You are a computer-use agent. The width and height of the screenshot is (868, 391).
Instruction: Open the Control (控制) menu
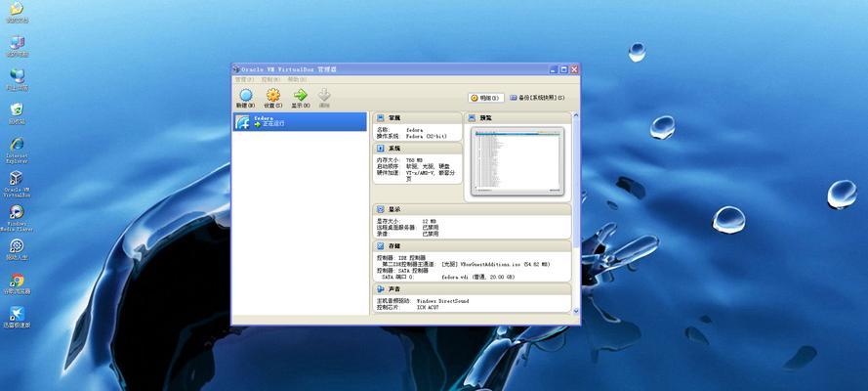(x=270, y=80)
